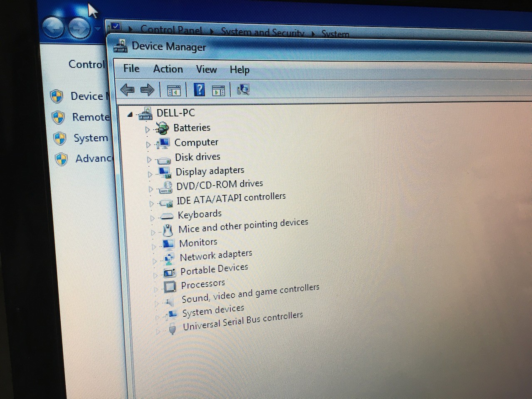Expand the Keyboards node
This screenshot has width=532, height=399.
click(153, 218)
